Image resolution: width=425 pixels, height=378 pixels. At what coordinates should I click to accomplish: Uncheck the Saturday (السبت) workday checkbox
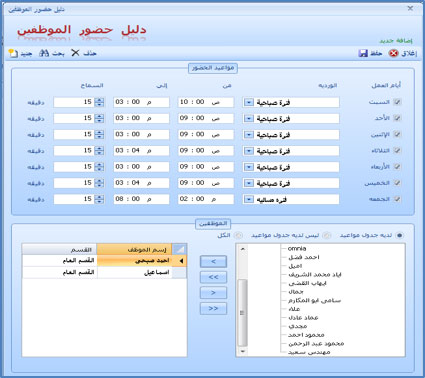click(x=397, y=102)
